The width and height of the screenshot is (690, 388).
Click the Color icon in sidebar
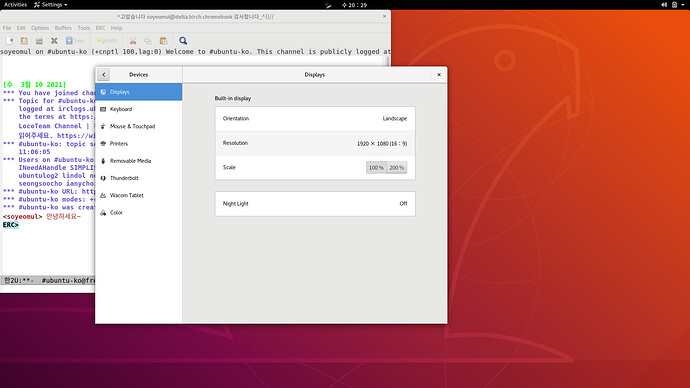(103, 212)
